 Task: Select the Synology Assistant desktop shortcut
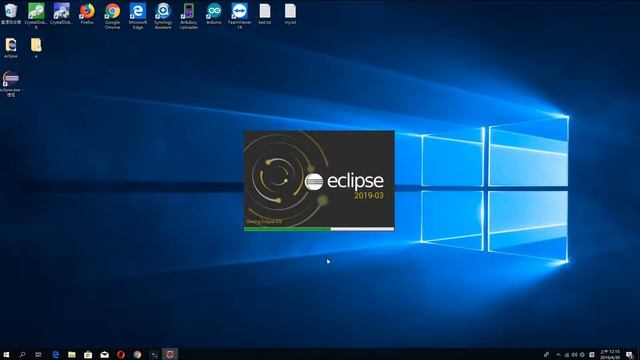[x=163, y=16]
